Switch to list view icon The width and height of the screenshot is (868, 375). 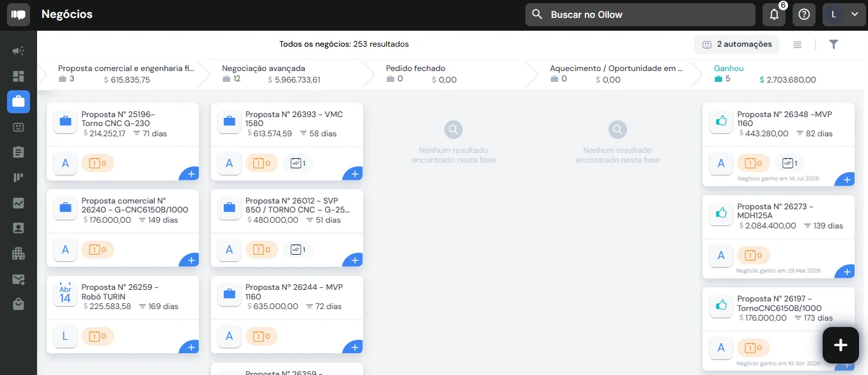797,44
